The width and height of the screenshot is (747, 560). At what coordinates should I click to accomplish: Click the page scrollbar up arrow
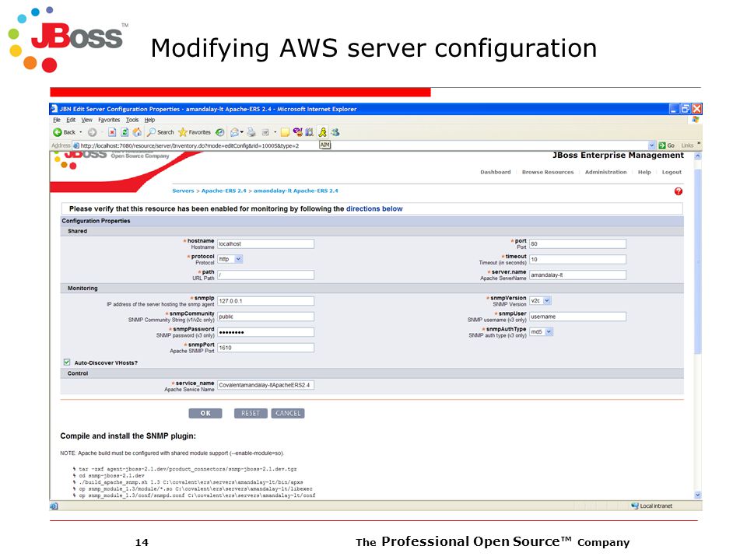click(x=698, y=156)
